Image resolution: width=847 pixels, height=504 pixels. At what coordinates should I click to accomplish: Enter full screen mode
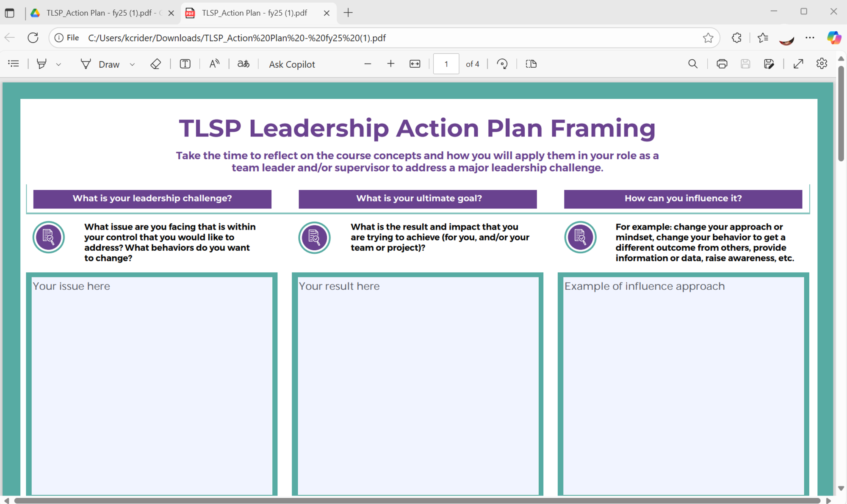coord(798,64)
